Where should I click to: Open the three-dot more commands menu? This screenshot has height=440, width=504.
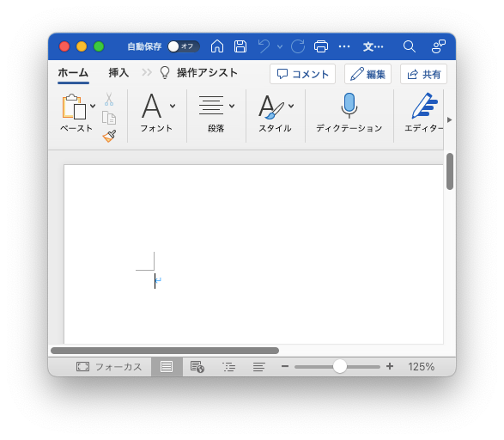coord(344,46)
